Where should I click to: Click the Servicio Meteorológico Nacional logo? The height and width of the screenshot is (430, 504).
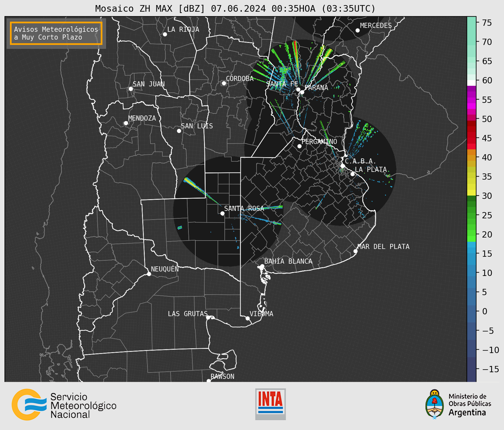[64, 405]
